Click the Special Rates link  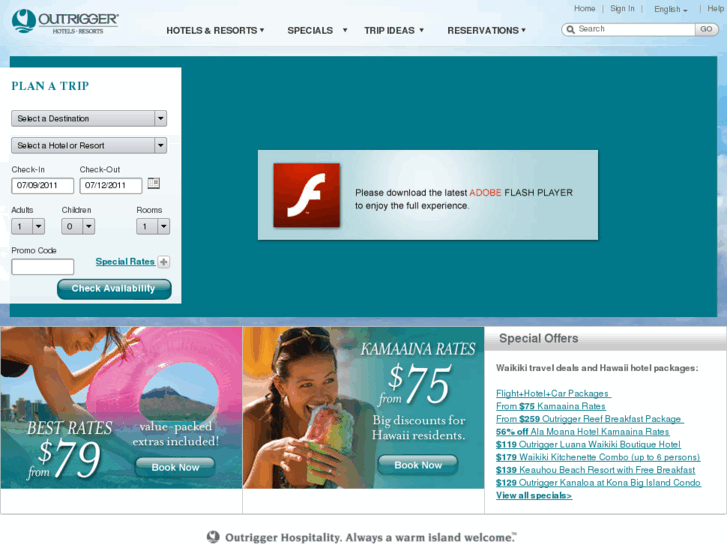click(125, 262)
